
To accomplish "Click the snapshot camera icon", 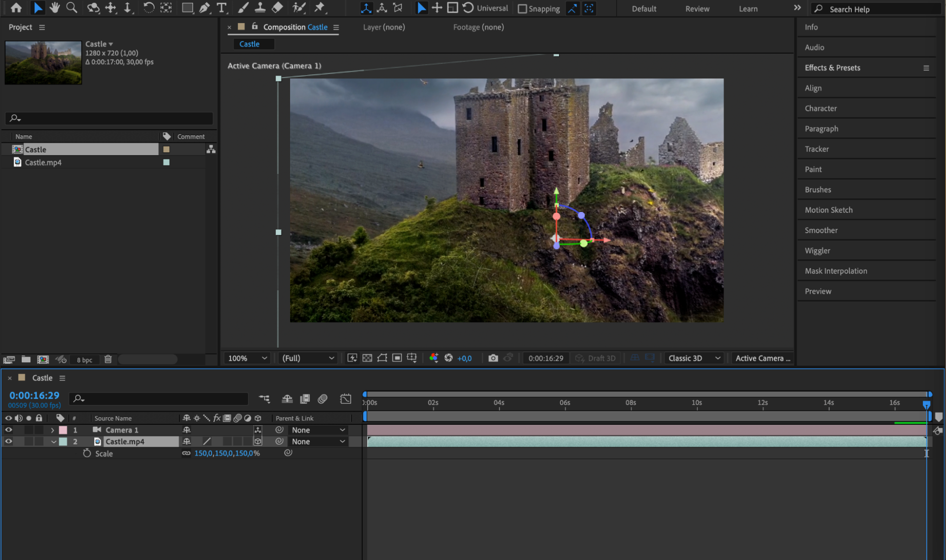I will pyautogui.click(x=493, y=358).
